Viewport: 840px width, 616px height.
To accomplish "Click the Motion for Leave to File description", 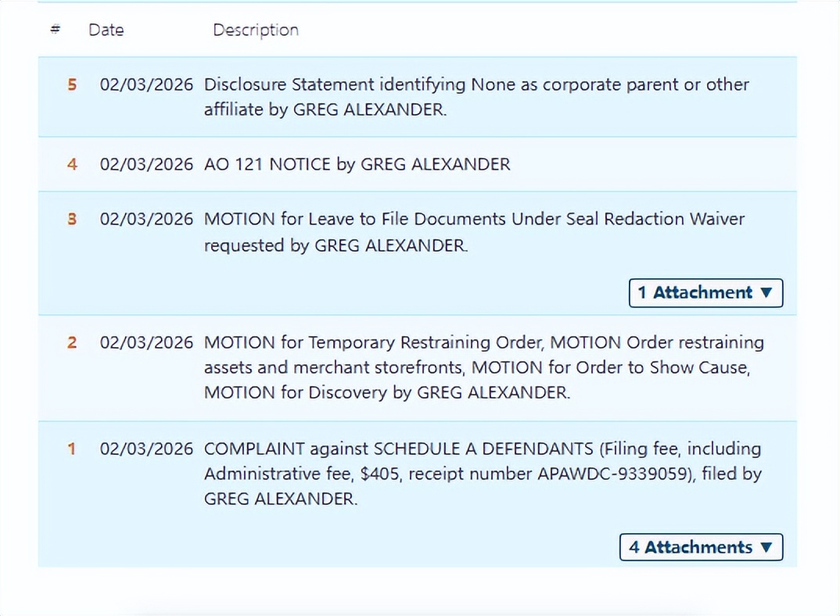I will [x=474, y=231].
